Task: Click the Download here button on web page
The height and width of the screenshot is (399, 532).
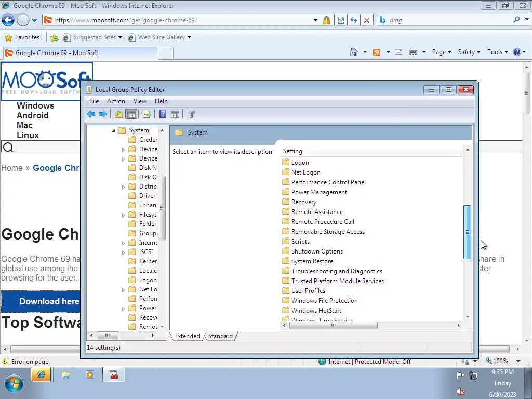Action: tap(41, 301)
